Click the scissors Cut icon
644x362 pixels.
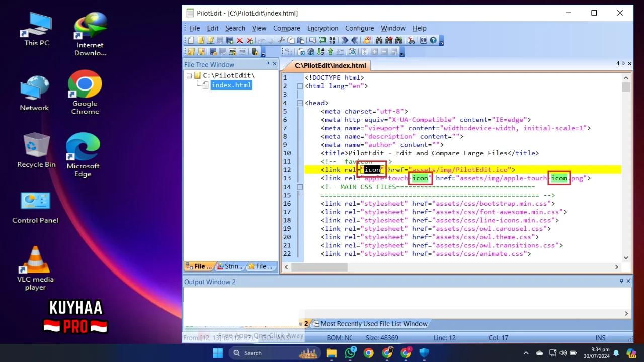281,40
